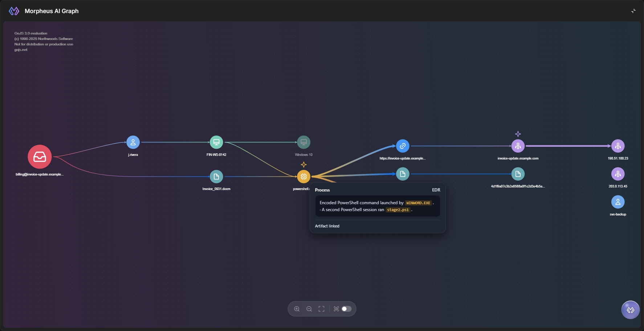Open the floating Morpheus assistant button
The height and width of the screenshot is (331, 644).
tap(631, 310)
